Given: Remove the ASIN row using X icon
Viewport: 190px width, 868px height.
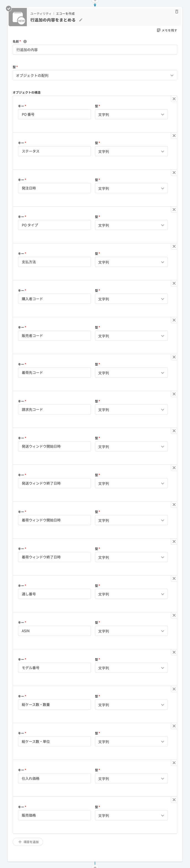Looking at the screenshot, I should click(174, 615).
